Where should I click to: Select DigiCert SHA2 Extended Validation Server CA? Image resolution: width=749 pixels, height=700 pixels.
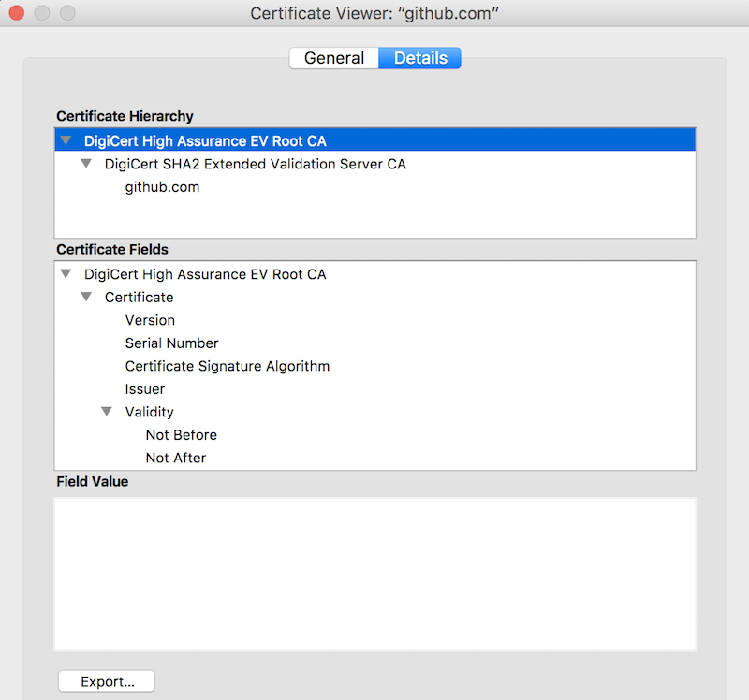(x=375, y=164)
